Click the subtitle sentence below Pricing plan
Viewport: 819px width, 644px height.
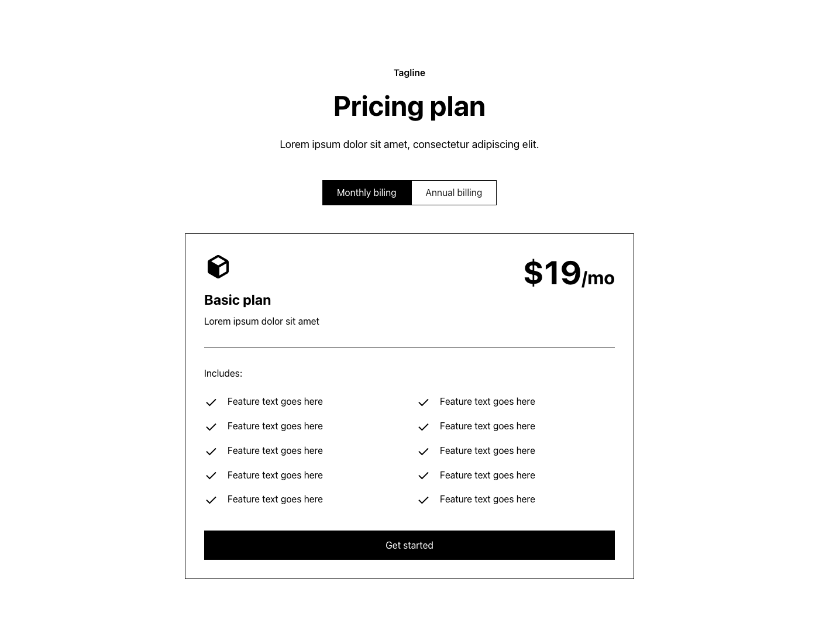coord(409,144)
